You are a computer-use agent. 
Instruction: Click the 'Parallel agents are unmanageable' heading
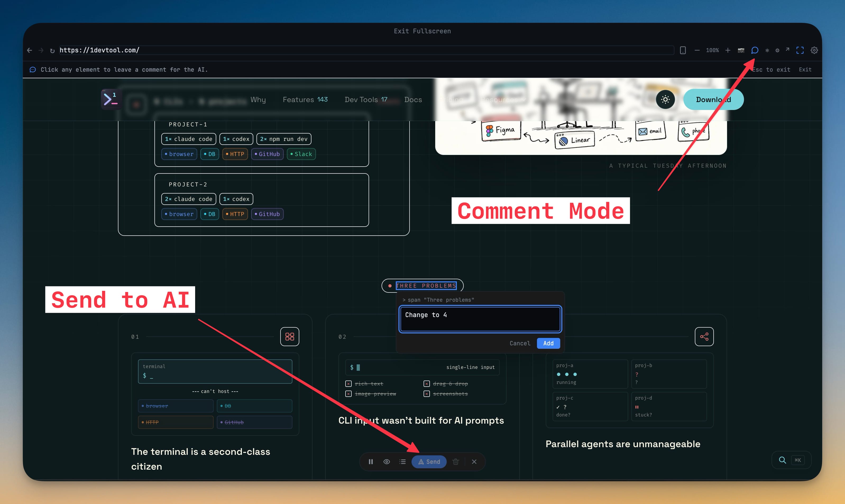[x=623, y=444]
